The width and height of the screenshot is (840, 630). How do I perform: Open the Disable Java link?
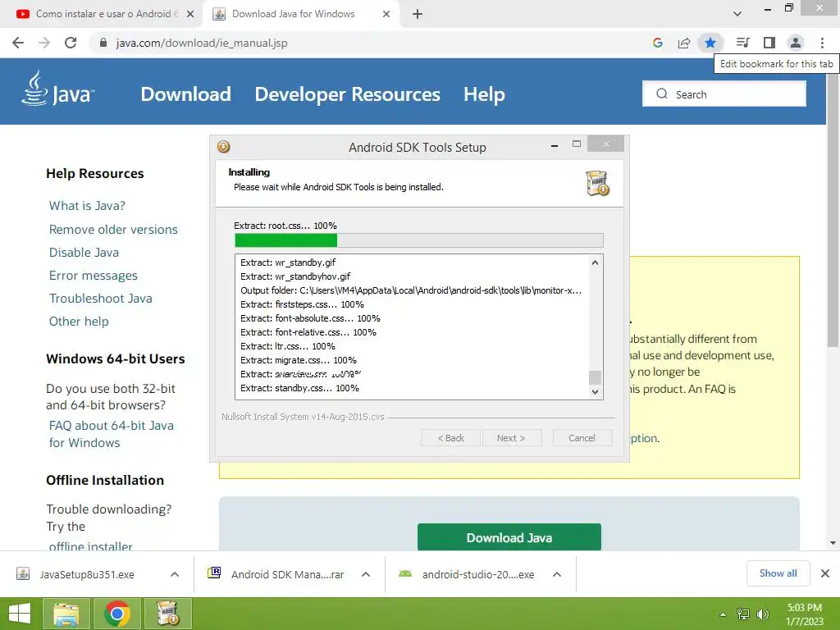click(84, 253)
